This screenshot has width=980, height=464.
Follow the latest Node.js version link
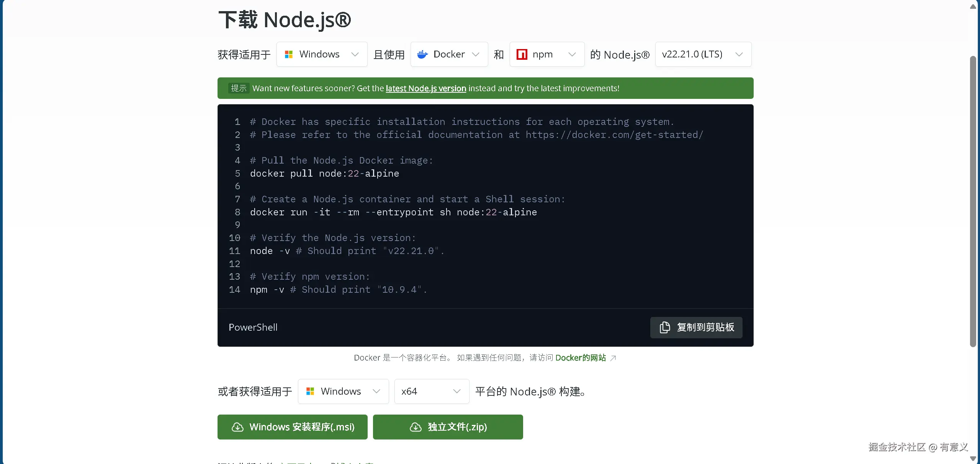(425, 89)
